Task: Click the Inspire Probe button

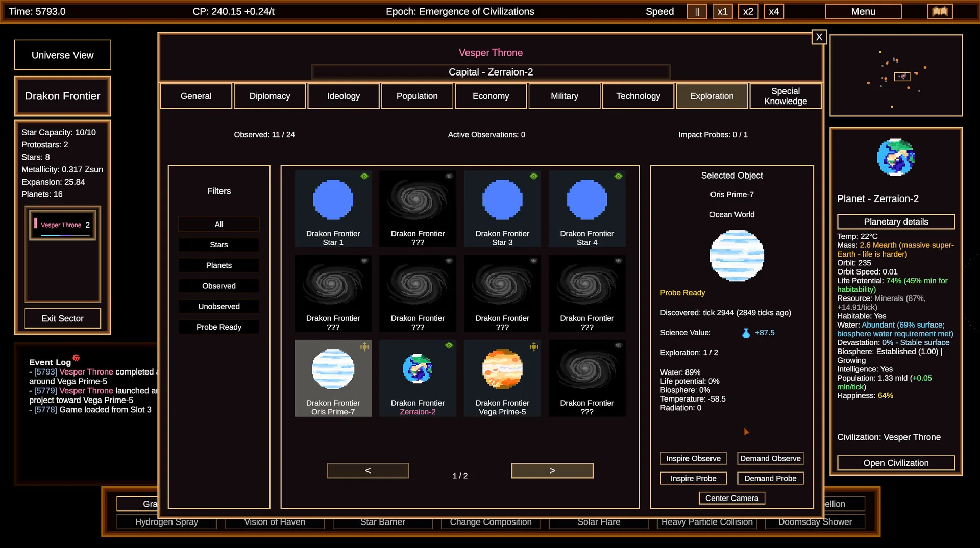Action: [x=693, y=478]
